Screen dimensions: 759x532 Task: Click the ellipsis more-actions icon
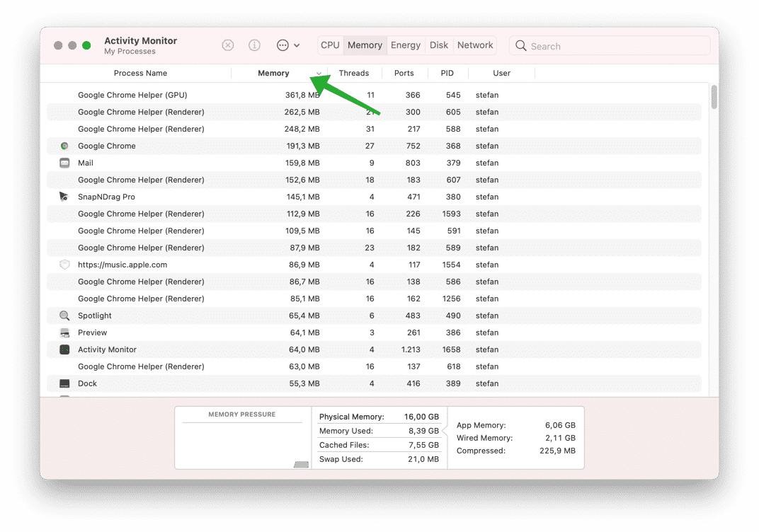(283, 45)
